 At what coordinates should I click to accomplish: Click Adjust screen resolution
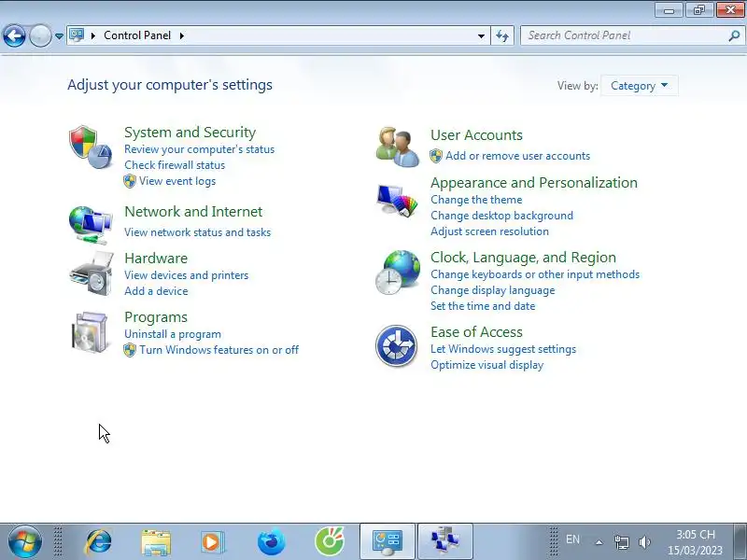[x=489, y=231]
